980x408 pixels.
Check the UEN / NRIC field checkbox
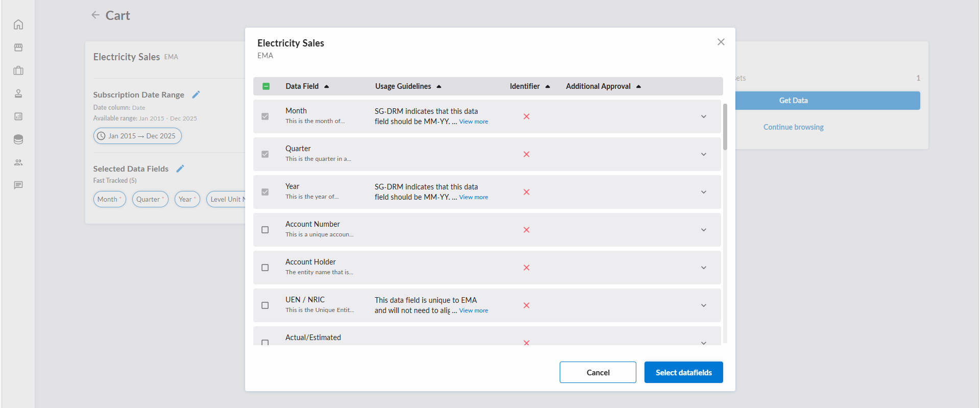pos(265,305)
